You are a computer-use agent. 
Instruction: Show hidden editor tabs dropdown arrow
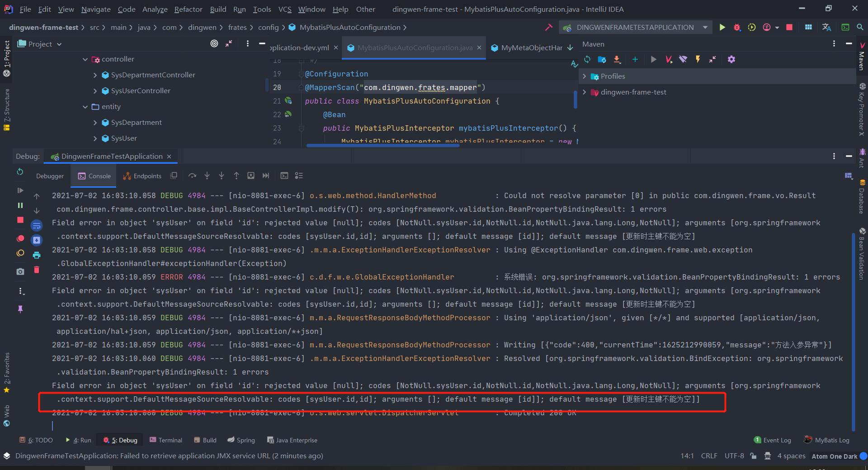click(570, 47)
